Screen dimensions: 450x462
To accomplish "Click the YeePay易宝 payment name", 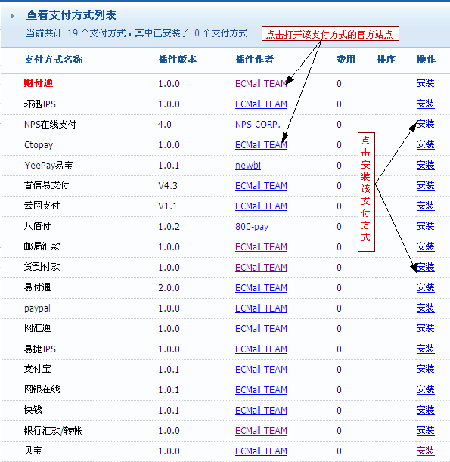I will click(48, 165).
